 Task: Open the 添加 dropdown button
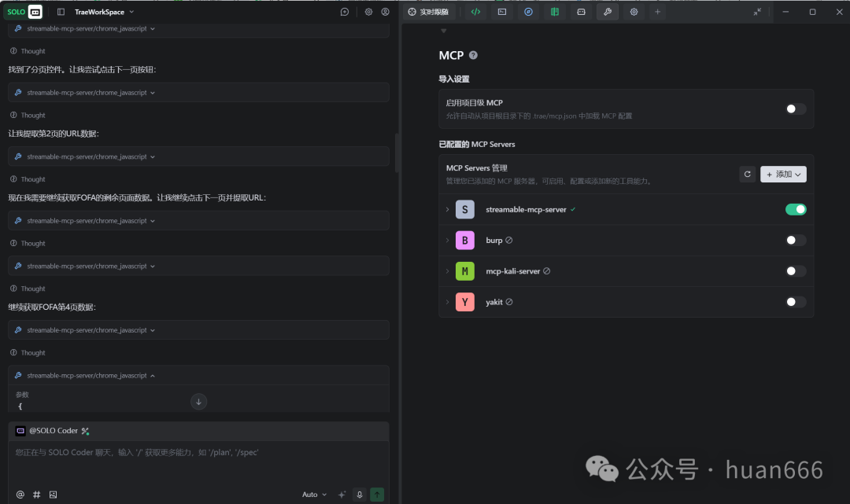783,174
